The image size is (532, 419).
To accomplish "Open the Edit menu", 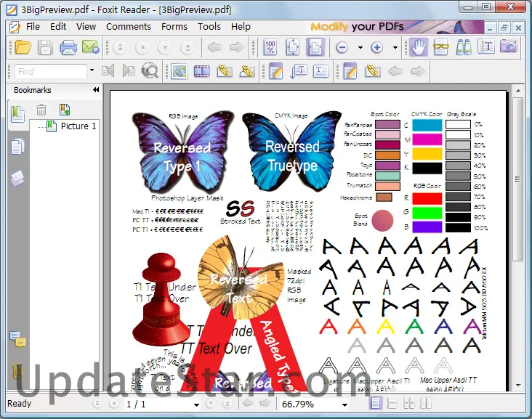I will click(58, 26).
